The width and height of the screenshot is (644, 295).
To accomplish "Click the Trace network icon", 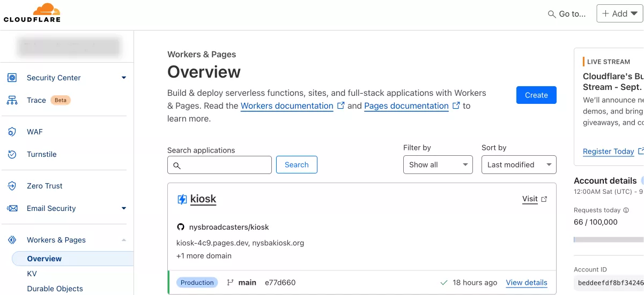I will (12, 100).
